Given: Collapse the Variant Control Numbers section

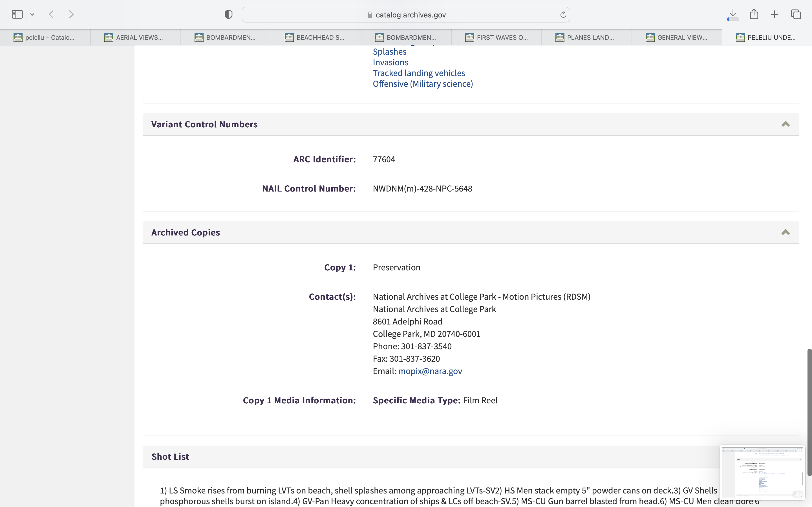Looking at the screenshot, I should [x=785, y=124].
